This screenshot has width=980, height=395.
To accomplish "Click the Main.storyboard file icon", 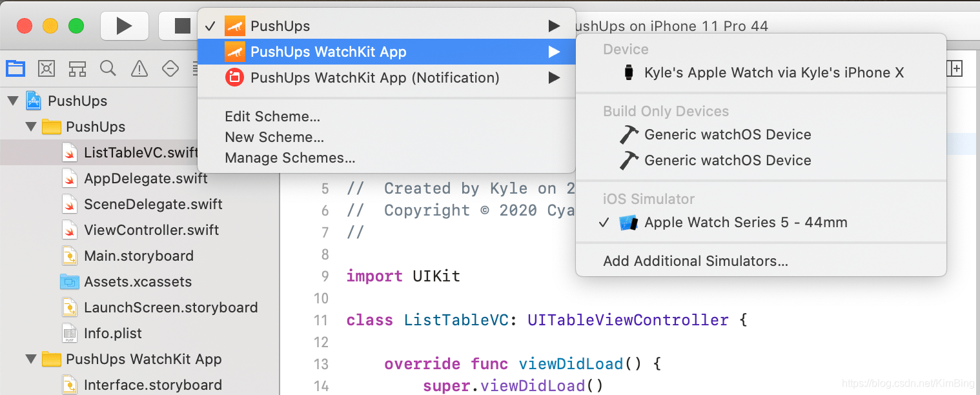I will click(x=70, y=256).
